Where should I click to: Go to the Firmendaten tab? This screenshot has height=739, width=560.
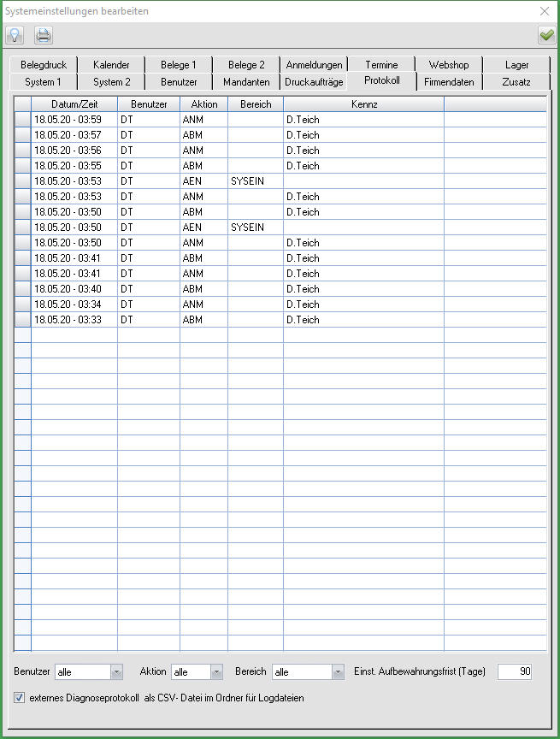point(449,81)
